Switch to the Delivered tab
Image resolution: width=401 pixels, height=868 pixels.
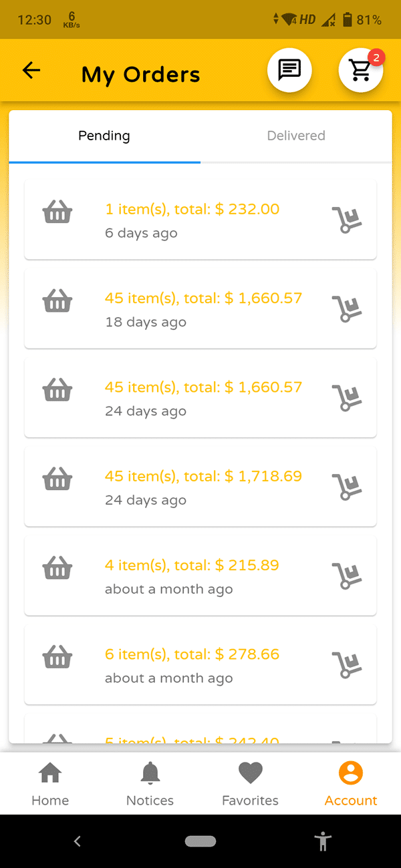pyautogui.click(x=296, y=136)
